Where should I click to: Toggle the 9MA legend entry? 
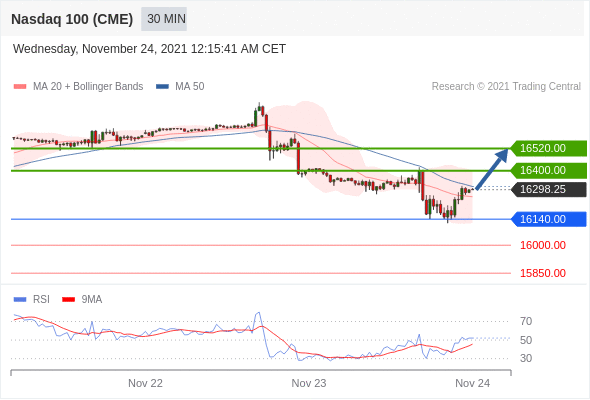click(x=82, y=300)
